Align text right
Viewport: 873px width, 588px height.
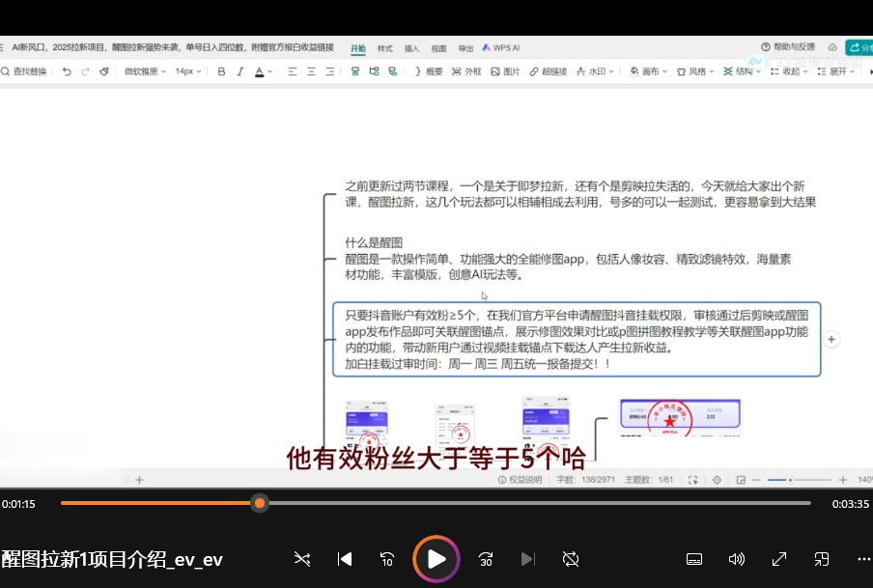[330, 71]
